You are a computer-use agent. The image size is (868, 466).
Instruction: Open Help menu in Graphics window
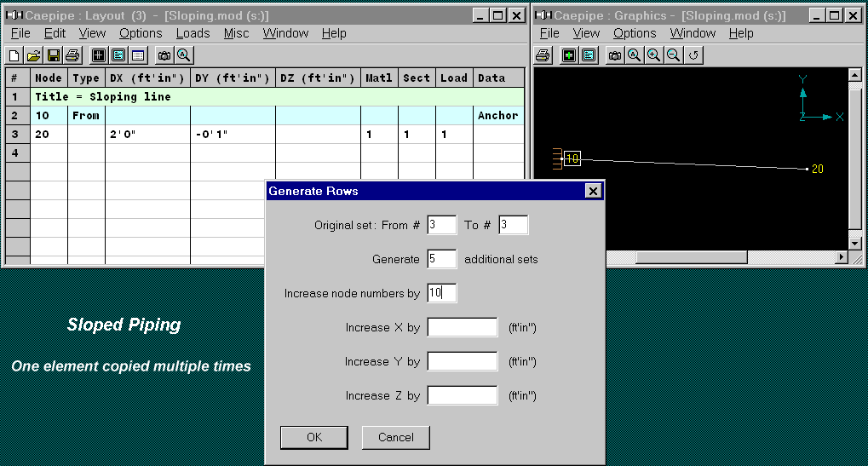click(741, 33)
